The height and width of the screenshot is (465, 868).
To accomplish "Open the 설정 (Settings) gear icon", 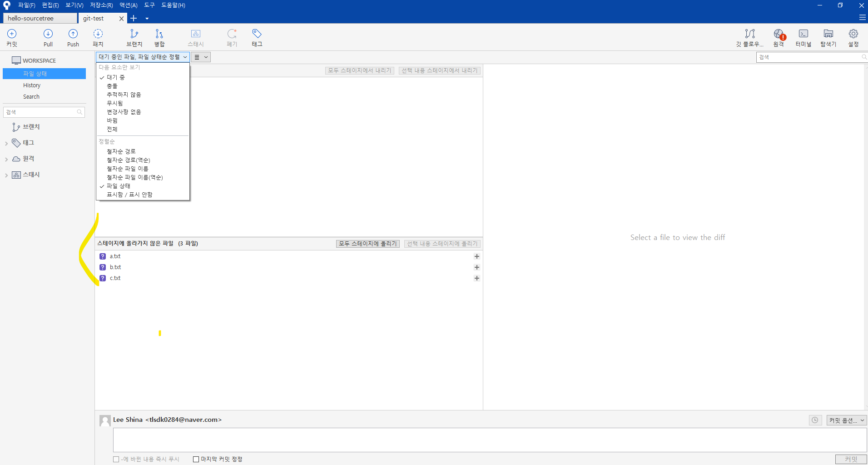I will point(853,38).
